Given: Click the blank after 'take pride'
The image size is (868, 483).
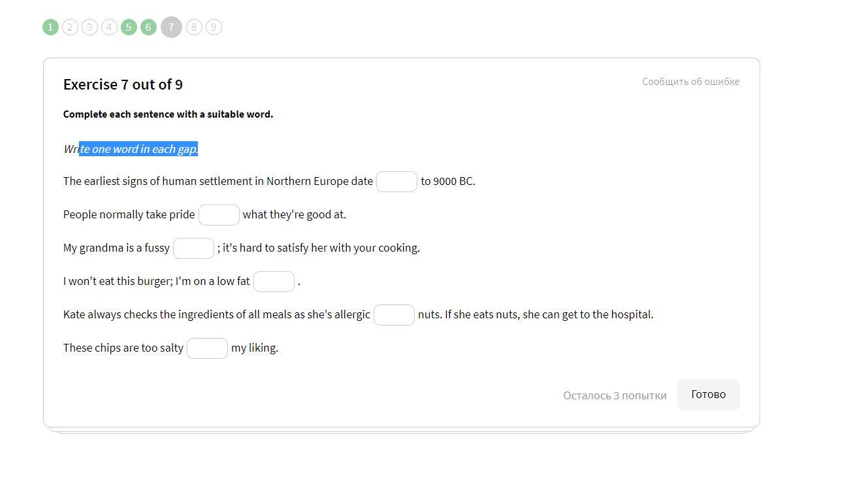Looking at the screenshot, I should coord(219,215).
